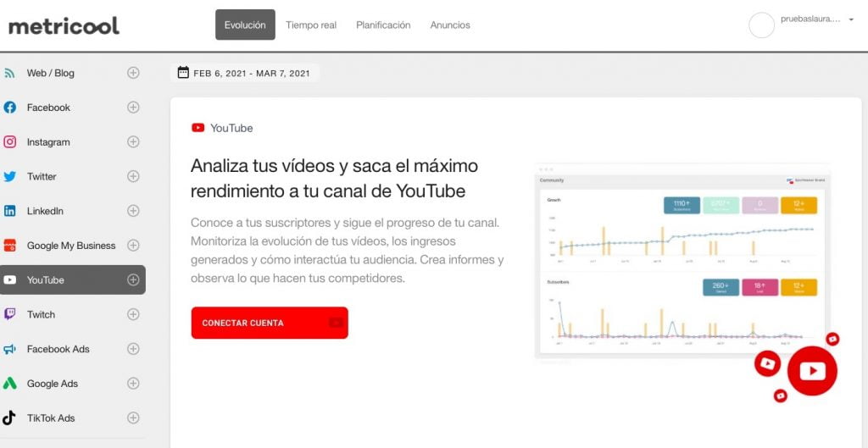Click the metricool logo
Screen dimensions: 868x448
pos(64,25)
